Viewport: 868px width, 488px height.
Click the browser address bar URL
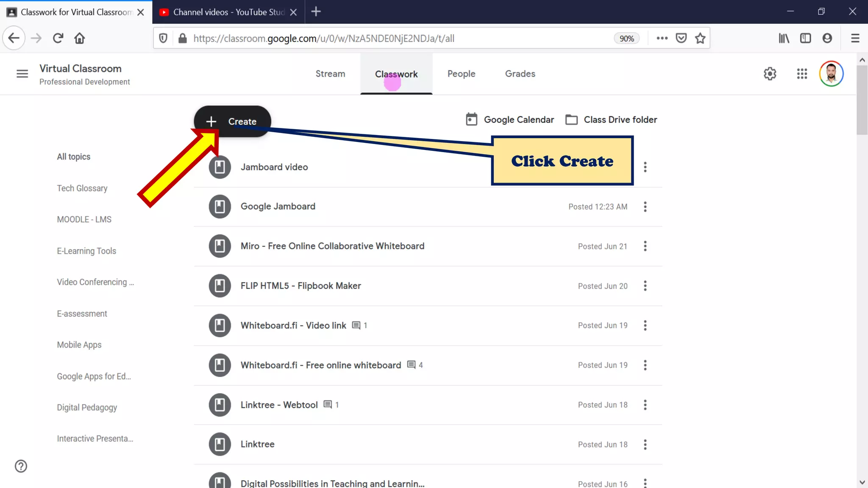click(324, 39)
